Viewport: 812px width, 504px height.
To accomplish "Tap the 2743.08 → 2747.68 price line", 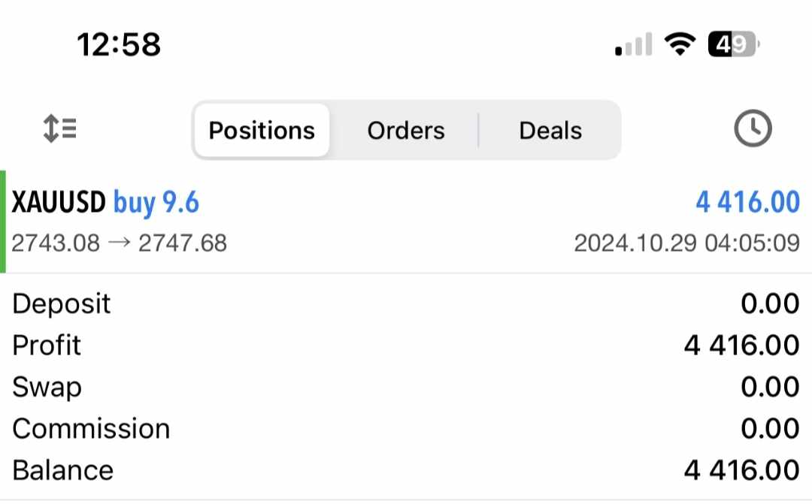I will (x=120, y=243).
